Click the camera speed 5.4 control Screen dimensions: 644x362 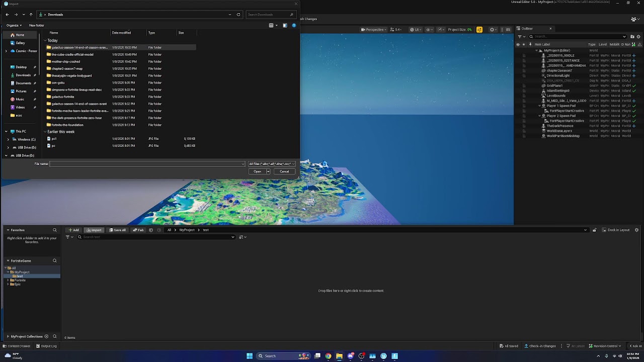click(x=396, y=30)
